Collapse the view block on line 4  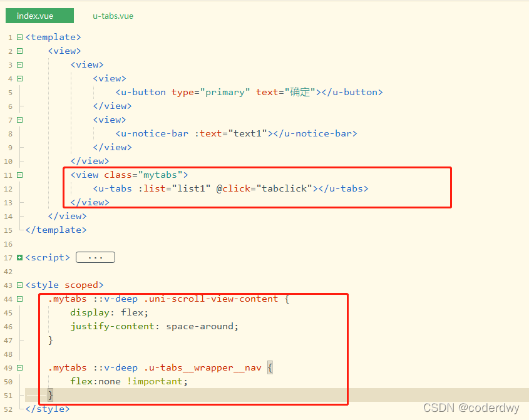[x=20, y=79]
